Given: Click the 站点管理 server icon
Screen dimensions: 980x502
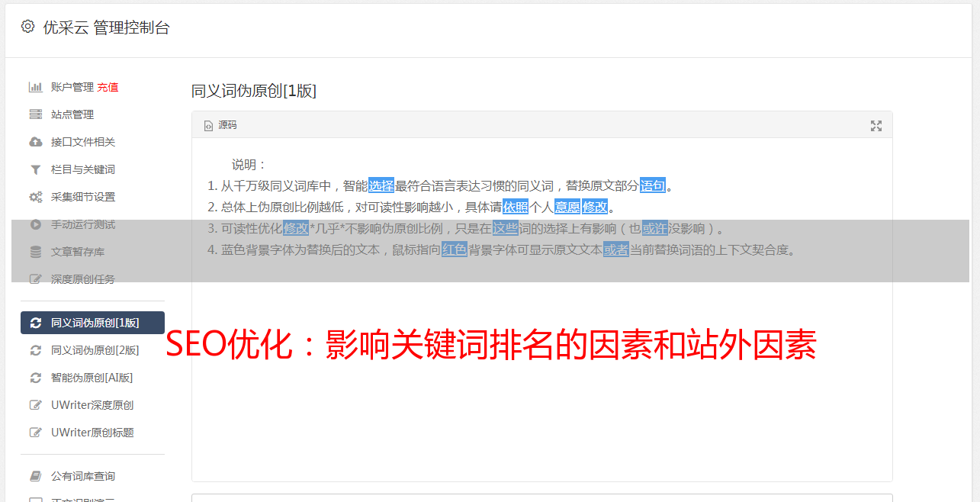Looking at the screenshot, I should (35, 114).
